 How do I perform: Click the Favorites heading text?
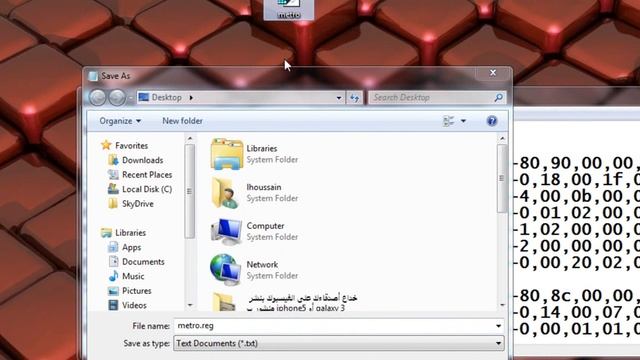click(131, 145)
